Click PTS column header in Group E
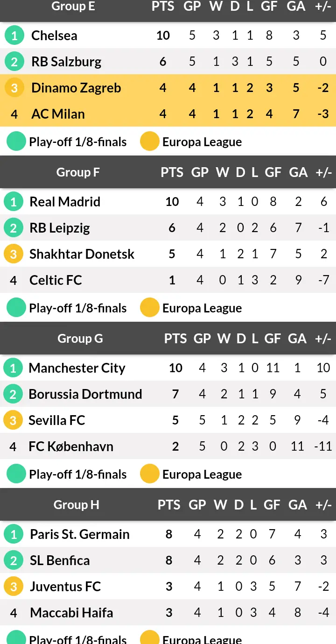 (x=163, y=6)
